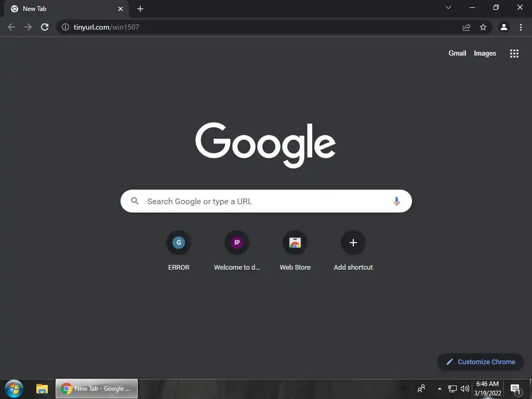532x399 pixels.
Task: Open the Google apps grid
Action: pos(514,54)
